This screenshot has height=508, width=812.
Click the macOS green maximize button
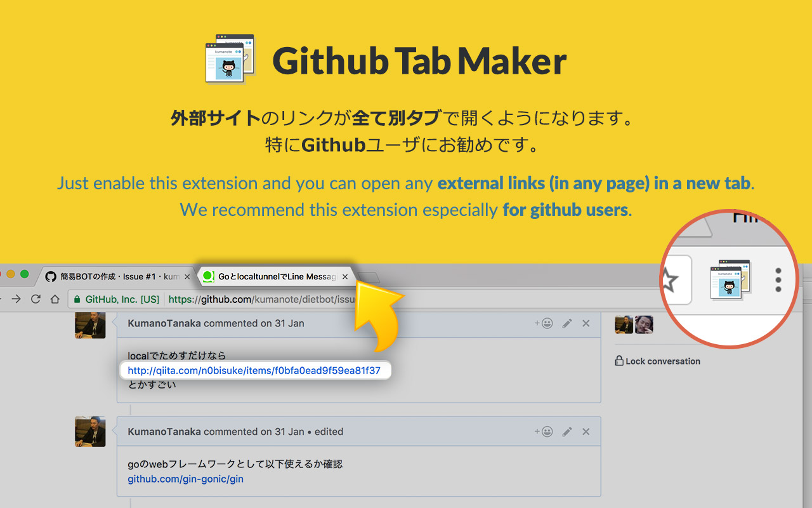(25, 274)
